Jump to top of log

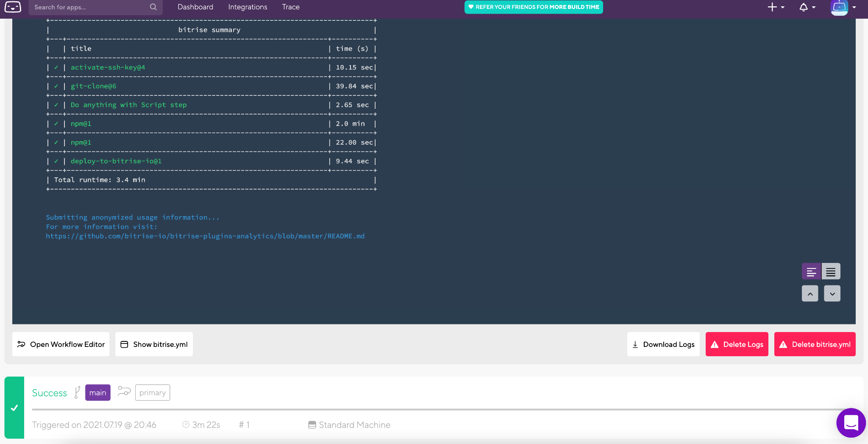810,293
